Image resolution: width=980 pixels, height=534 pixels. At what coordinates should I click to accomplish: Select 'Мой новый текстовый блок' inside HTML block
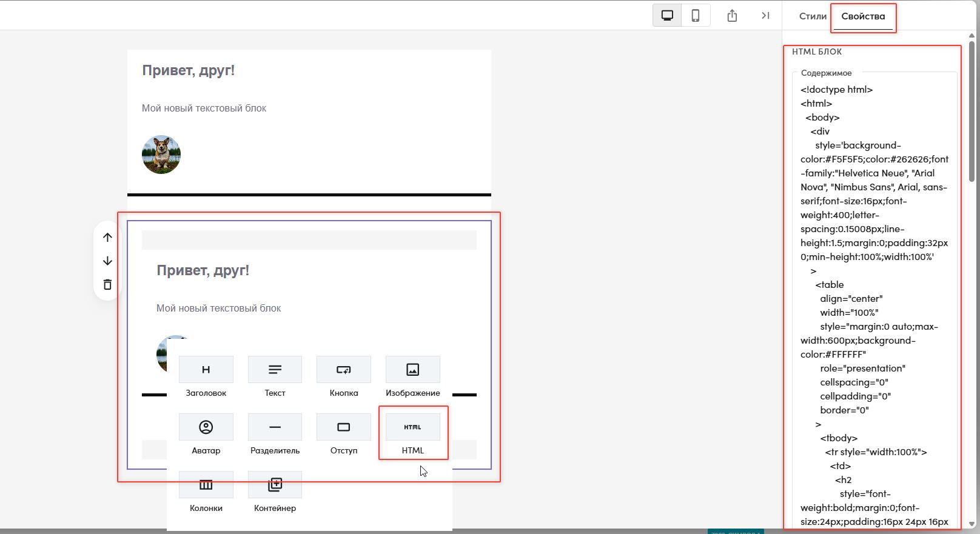tap(219, 308)
